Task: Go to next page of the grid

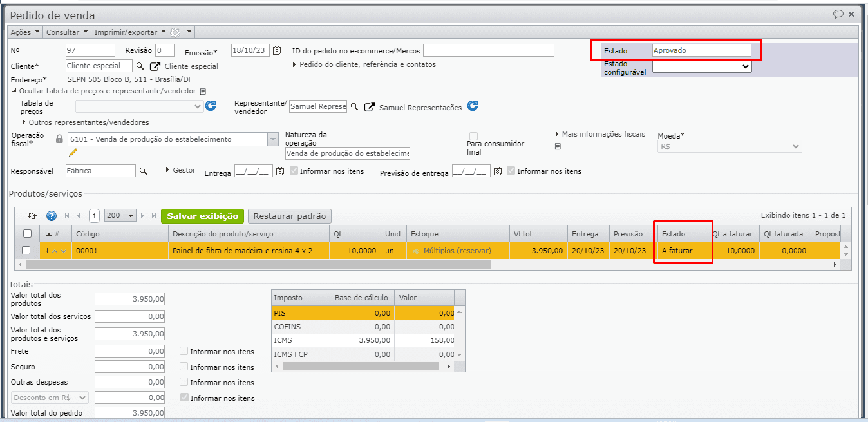Action: pyautogui.click(x=142, y=216)
